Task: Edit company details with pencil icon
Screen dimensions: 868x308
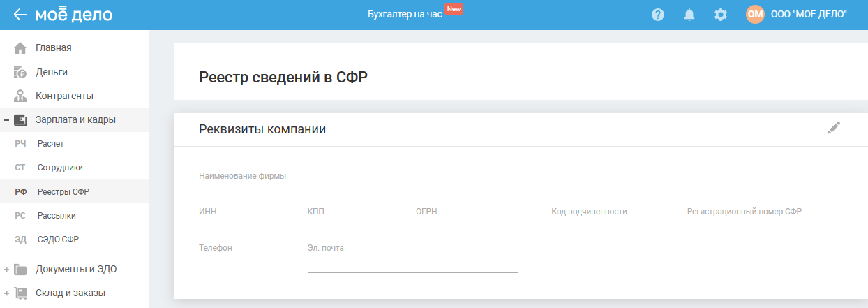Action: (x=834, y=128)
